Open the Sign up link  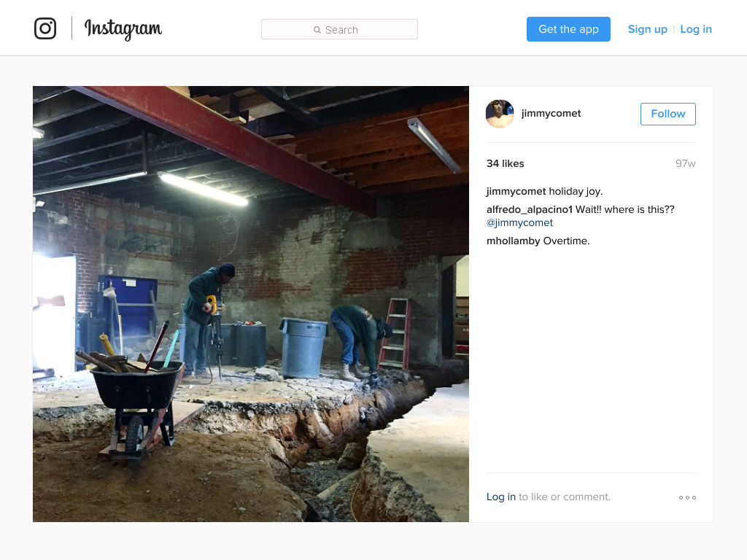648,29
